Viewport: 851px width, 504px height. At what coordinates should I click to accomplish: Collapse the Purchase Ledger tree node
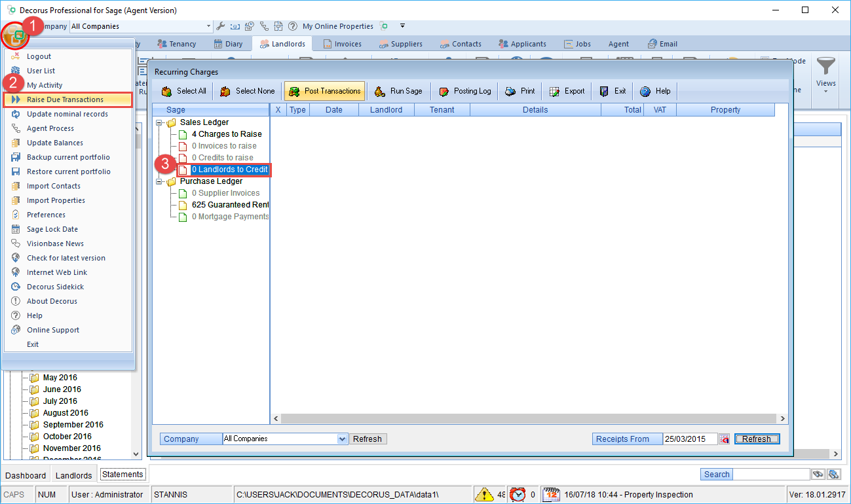[160, 181]
